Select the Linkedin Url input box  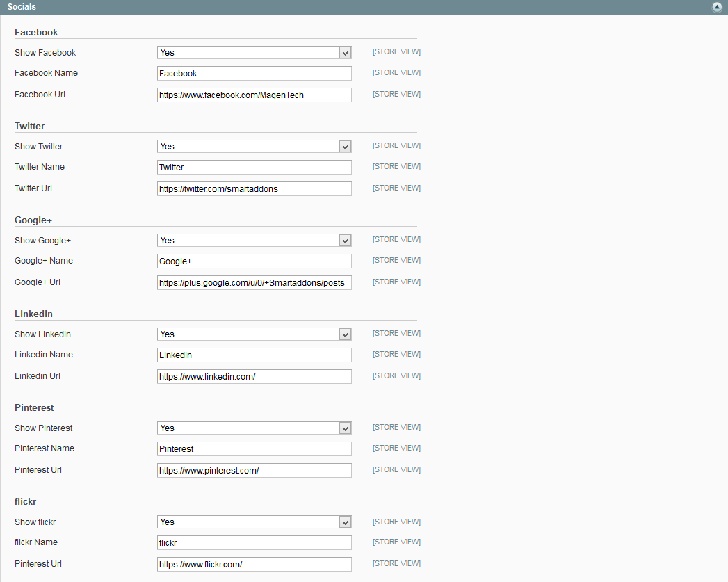click(254, 377)
